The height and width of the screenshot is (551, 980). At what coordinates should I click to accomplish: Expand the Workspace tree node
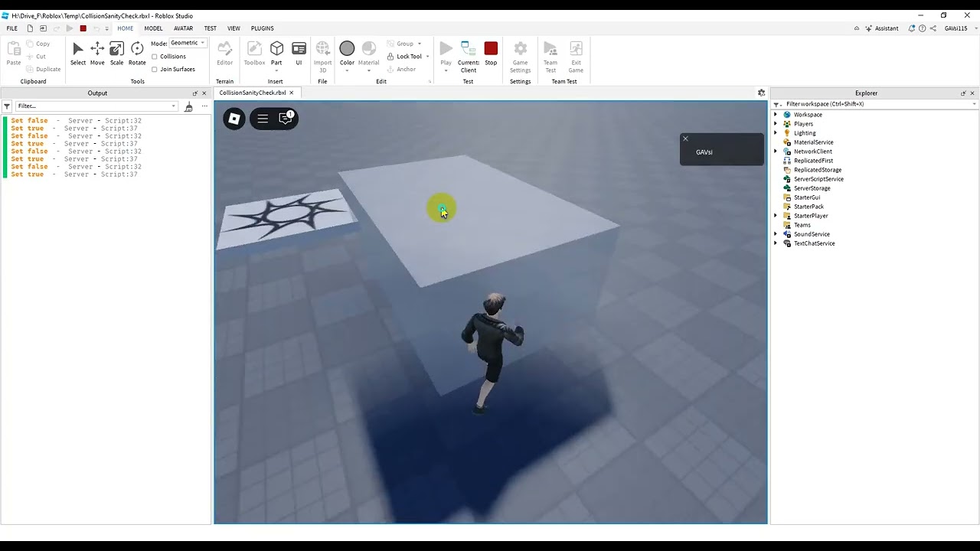pos(776,115)
